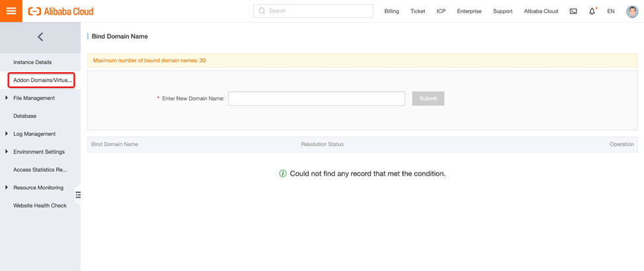The image size is (644, 271).
Task: Select Addon Domains/Virtual sidebar item
Action: [42, 80]
